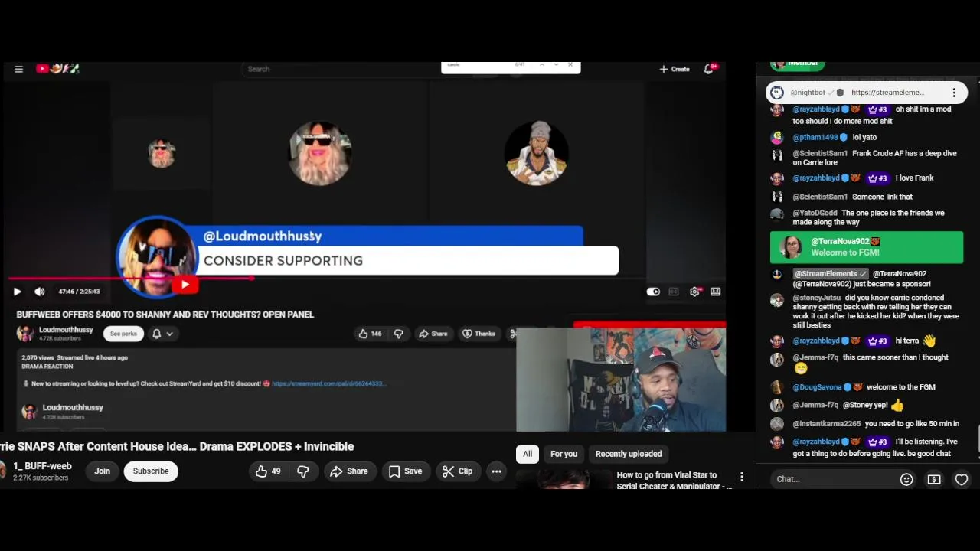Image resolution: width=980 pixels, height=551 pixels.
Task: Select the All filter chip
Action: point(528,454)
